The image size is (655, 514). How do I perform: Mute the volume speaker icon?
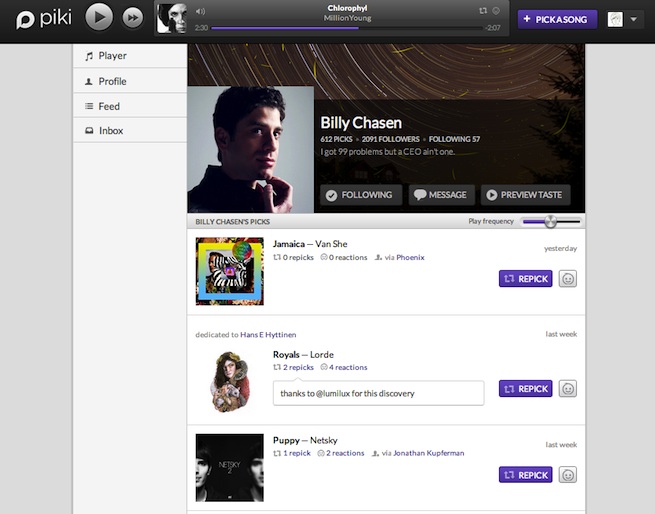pos(200,11)
